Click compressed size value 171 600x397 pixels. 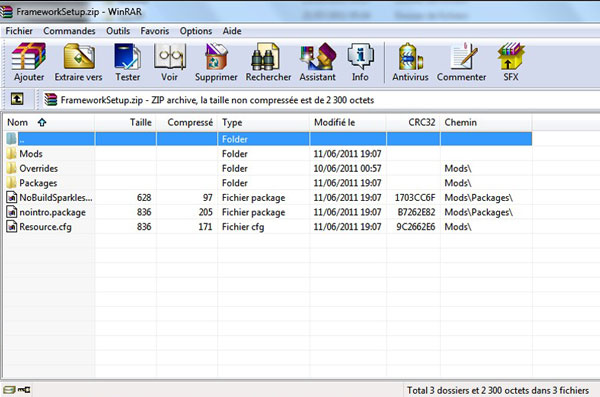[x=205, y=227]
